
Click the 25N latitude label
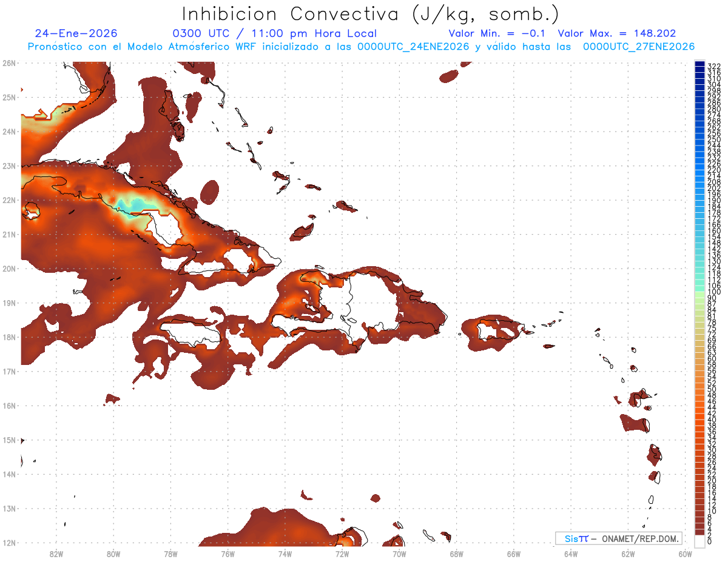(8, 97)
